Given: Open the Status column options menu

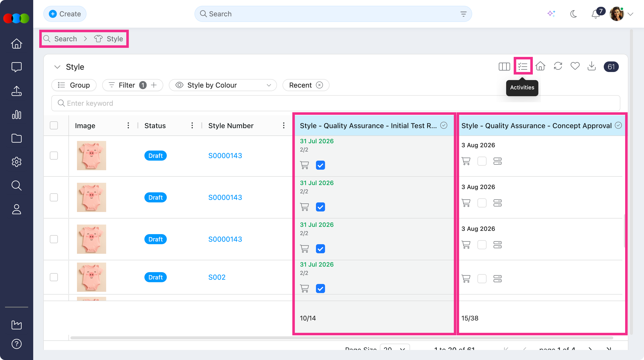Looking at the screenshot, I should [192, 125].
